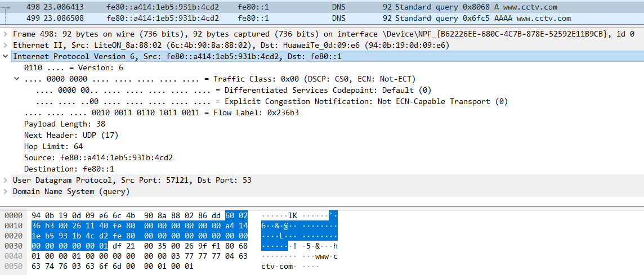Collapse the Internet Protocol Version 6 section
The width and height of the screenshot is (644, 275).
6,57
